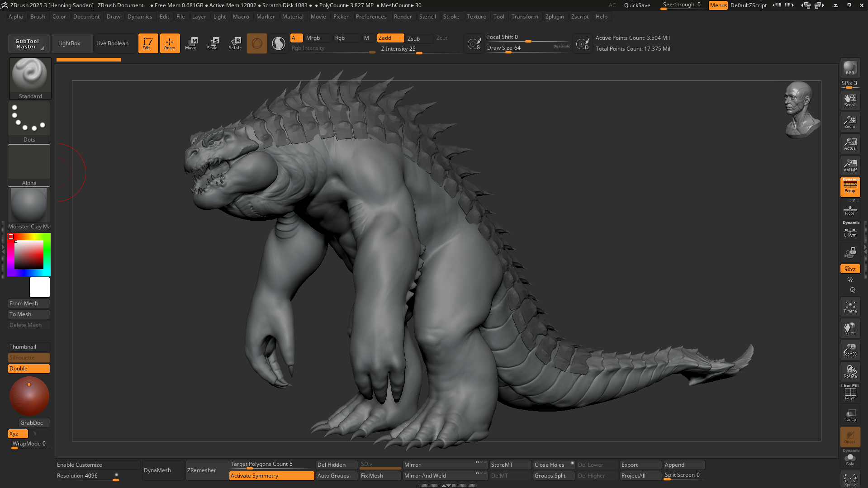
Task: Open the Zplugin menu
Action: (555, 17)
